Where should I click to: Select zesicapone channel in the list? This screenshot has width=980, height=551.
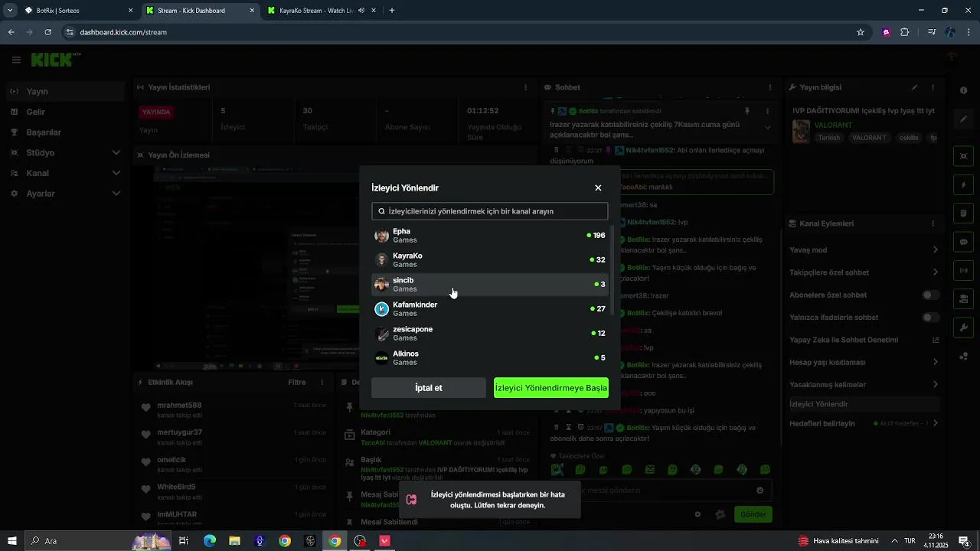tap(490, 334)
